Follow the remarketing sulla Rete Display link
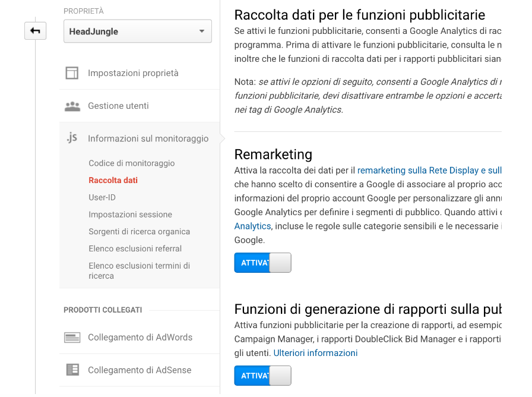This screenshot has width=532, height=397. (x=425, y=170)
